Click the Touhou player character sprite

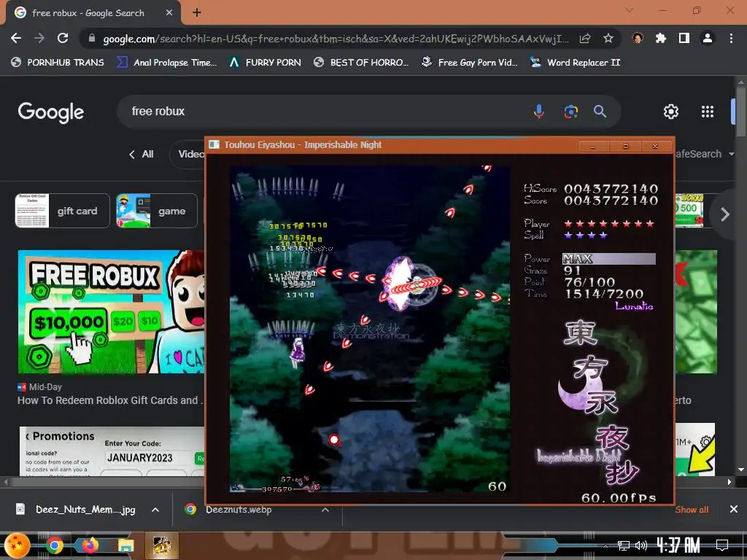(298, 354)
